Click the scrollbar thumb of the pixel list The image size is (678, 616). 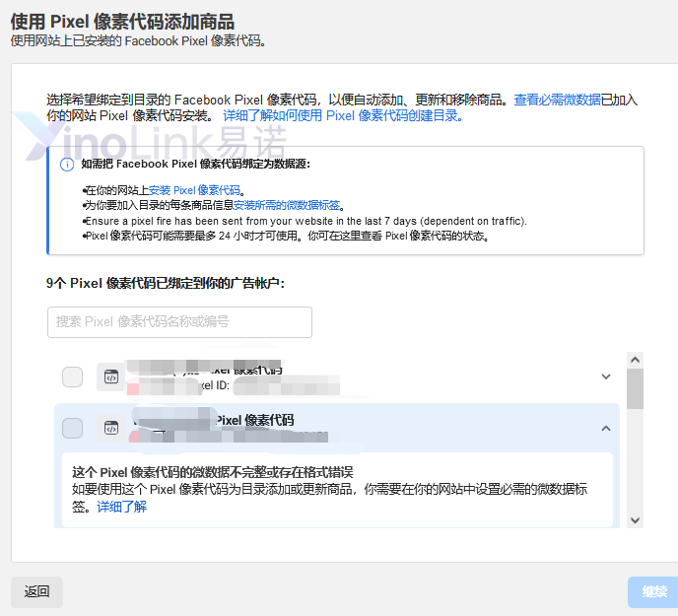pyautogui.click(x=635, y=389)
